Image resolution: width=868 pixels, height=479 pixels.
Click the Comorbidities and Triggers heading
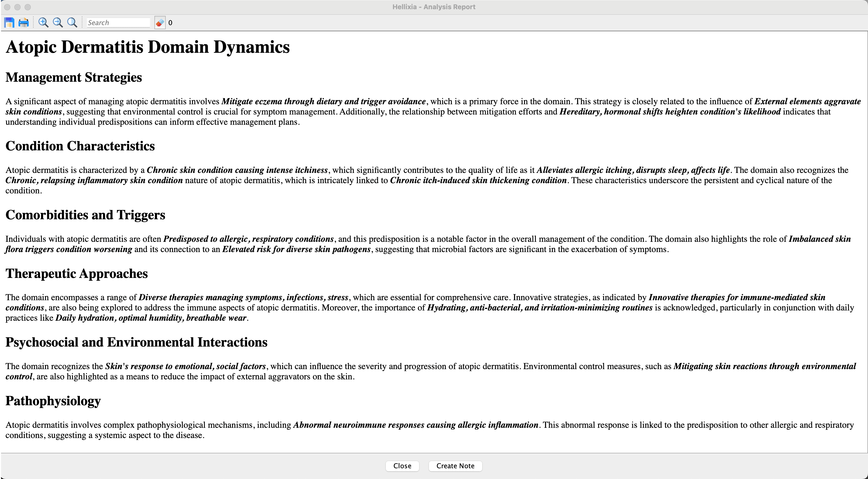coord(85,215)
